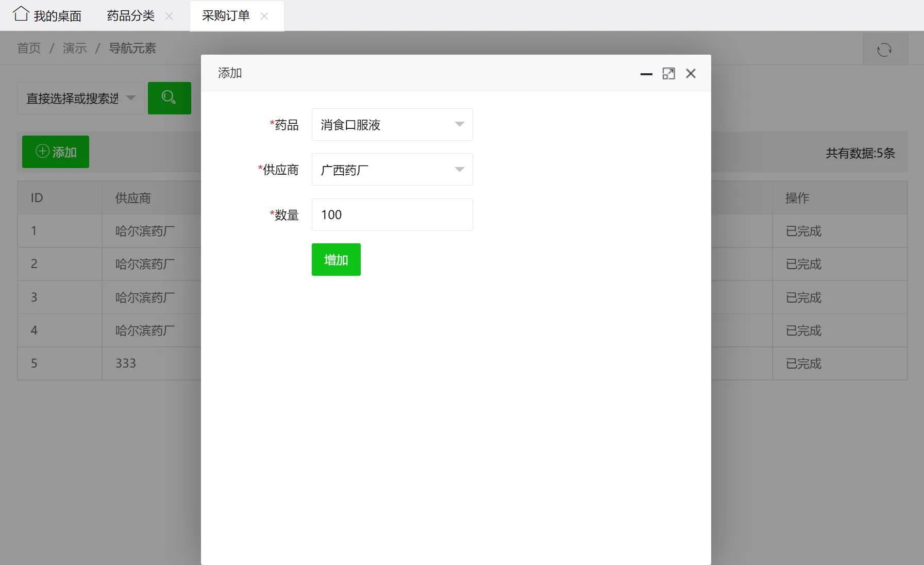Open the 药品 dropdown showing 消食口服液

pos(392,124)
